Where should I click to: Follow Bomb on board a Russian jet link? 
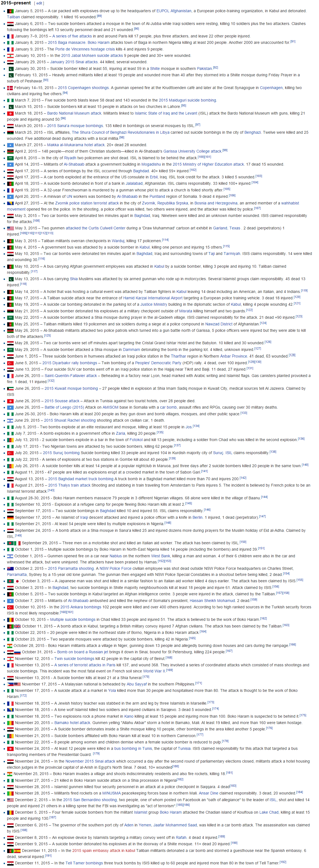83,652
